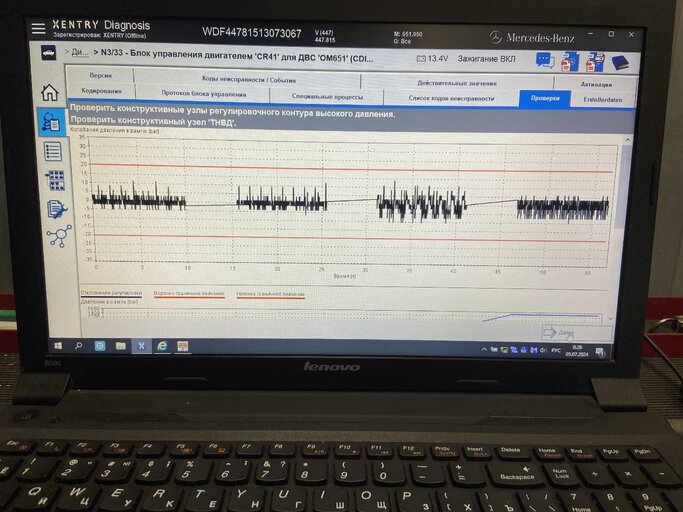
Task: Select the active Проверки tab
Action: (545, 99)
